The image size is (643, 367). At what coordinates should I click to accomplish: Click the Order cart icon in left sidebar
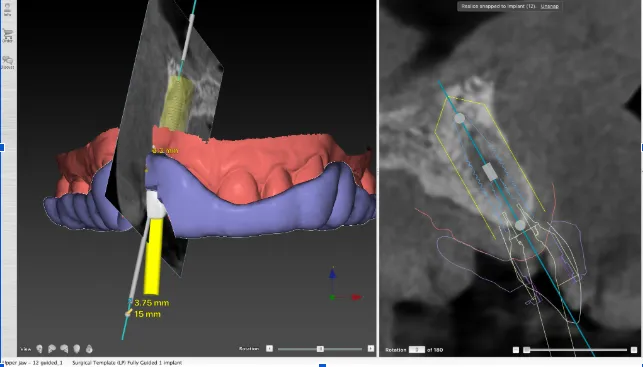[7, 36]
